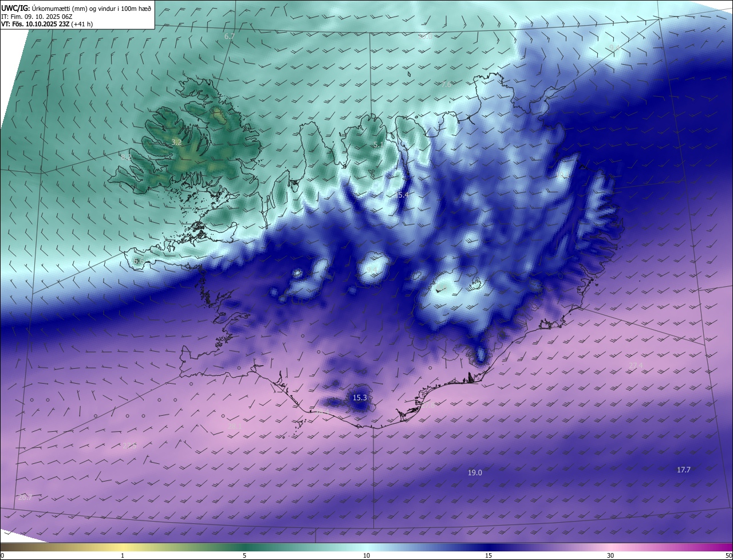This screenshot has width=733, height=560.
Task: Click the 19.0 value over the southern ocean
Action: [475, 472]
